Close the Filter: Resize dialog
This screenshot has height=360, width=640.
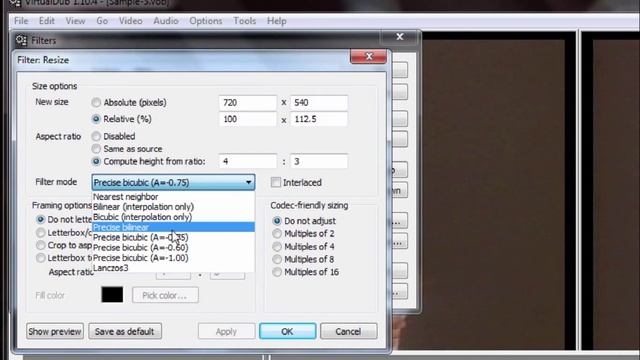[369, 56]
